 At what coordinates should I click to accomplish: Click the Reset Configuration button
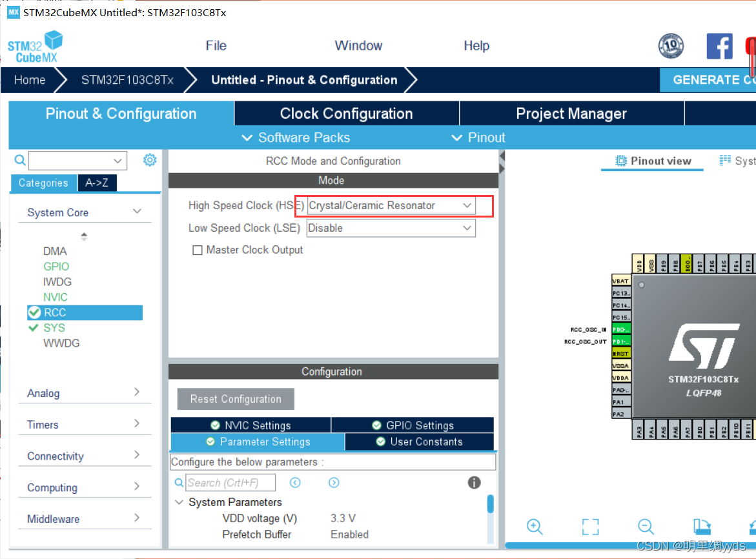(x=236, y=399)
